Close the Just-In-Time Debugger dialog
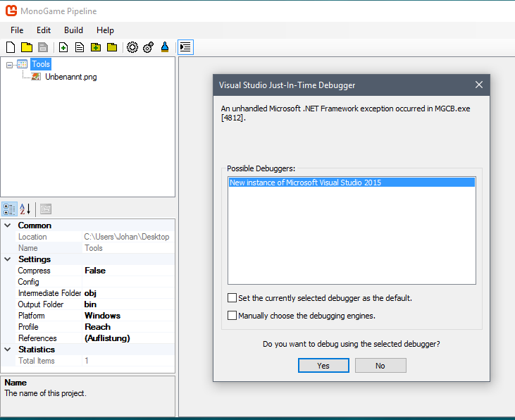 [x=479, y=85]
